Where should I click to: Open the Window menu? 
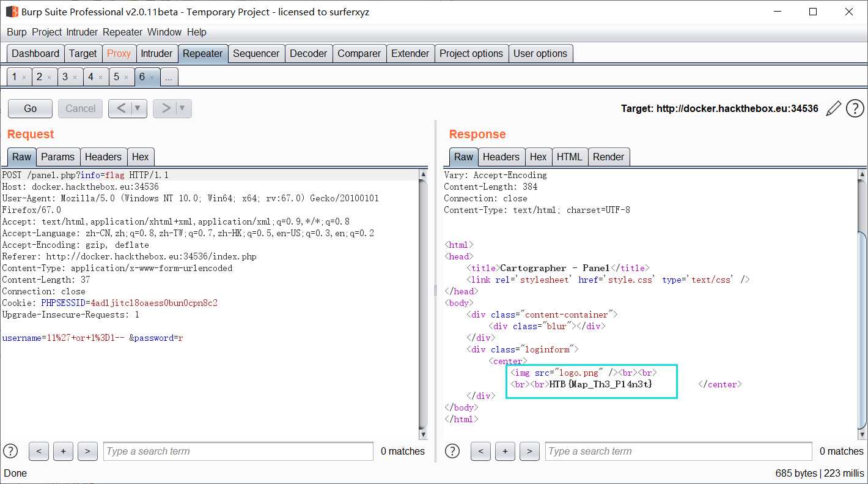(x=164, y=32)
